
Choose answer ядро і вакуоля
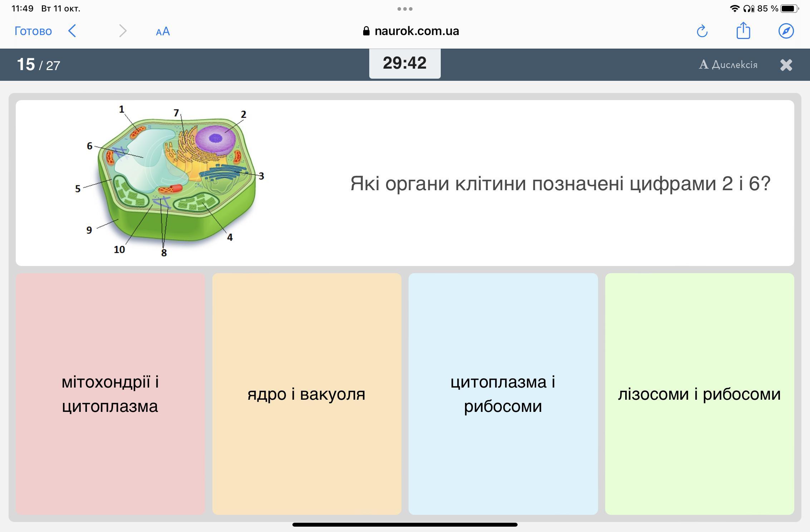(307, 394)
